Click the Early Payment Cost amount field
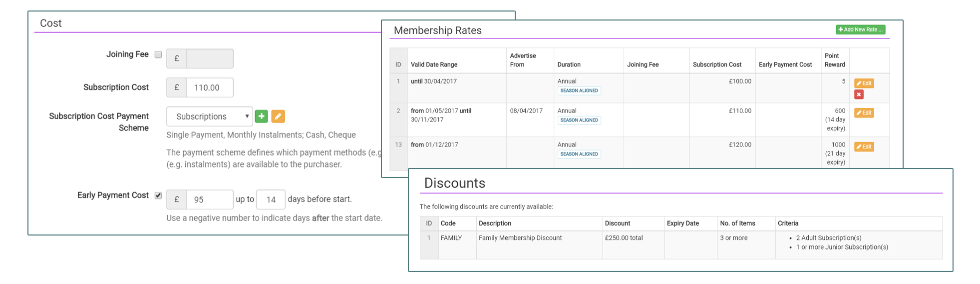 (x=210, y=199)
